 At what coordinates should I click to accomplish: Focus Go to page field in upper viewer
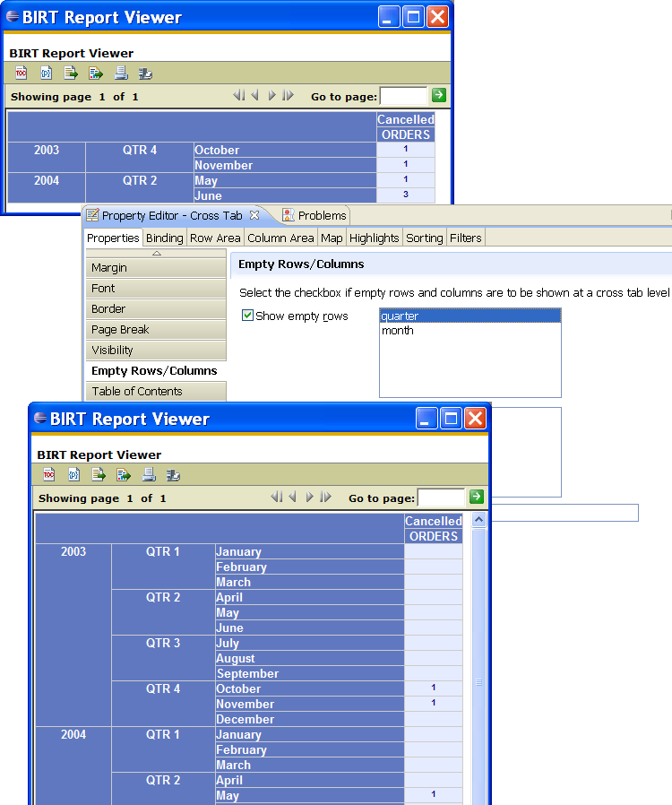coord(403,96)
